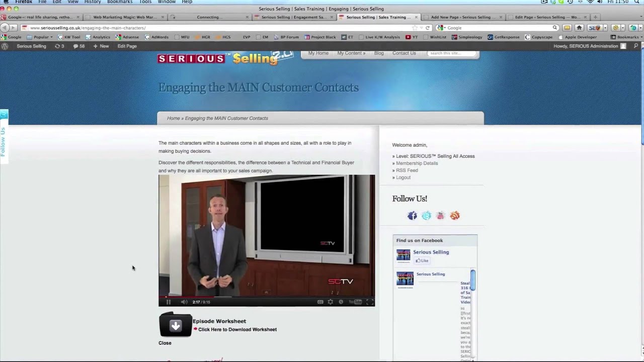Mute the video volume speaker icon
Viewport: 644px width, 362px height.
(x=184, y=302)
